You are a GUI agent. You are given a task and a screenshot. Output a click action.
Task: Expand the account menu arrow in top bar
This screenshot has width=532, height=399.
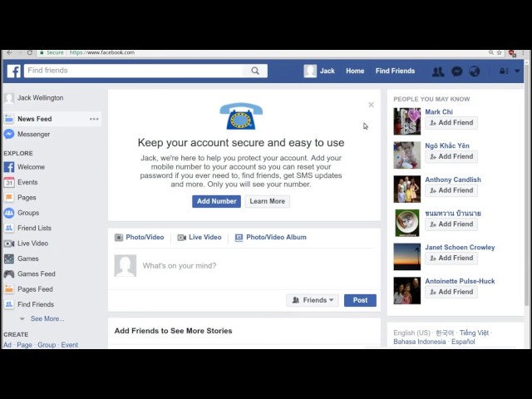point(517,71)
